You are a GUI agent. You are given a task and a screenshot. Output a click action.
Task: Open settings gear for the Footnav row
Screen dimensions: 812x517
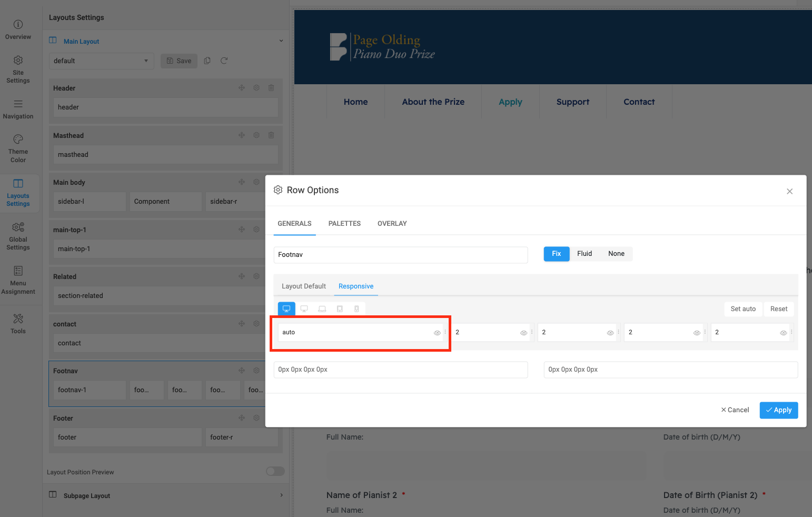point(256,371)
